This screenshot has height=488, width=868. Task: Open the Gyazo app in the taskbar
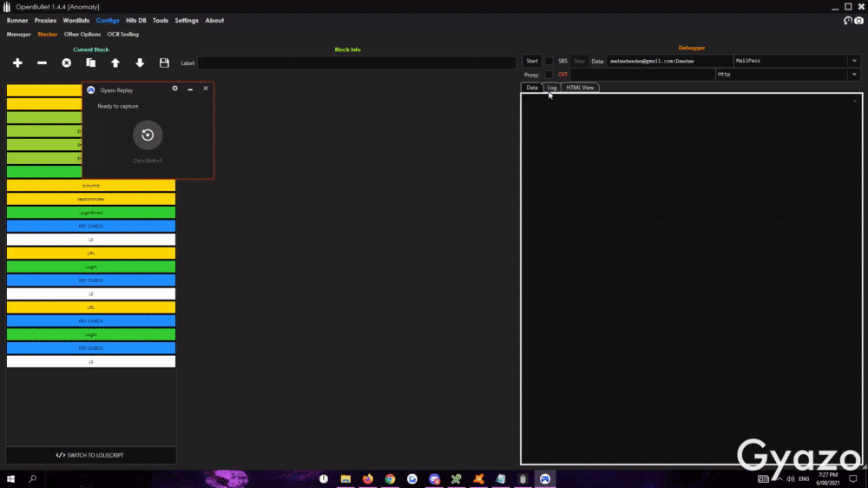point(545,478)
